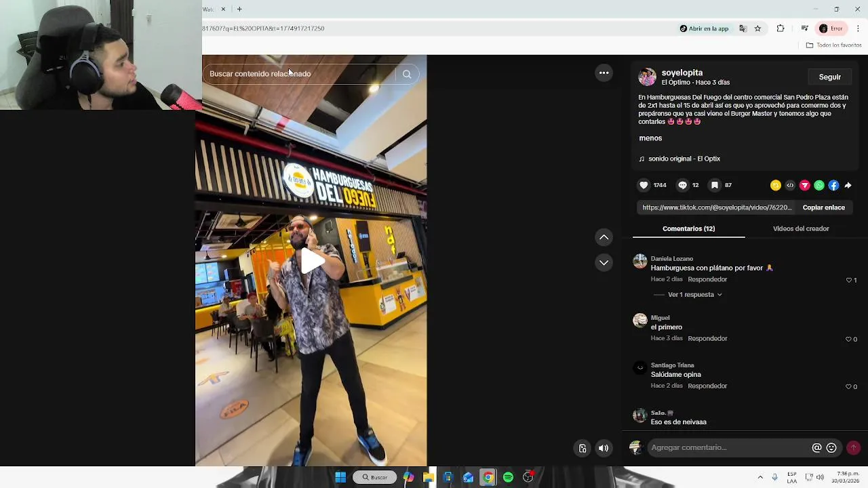868x488 pixels.
Task: Open Chrome extensions puzzle icon
Action: coord(781,28)
